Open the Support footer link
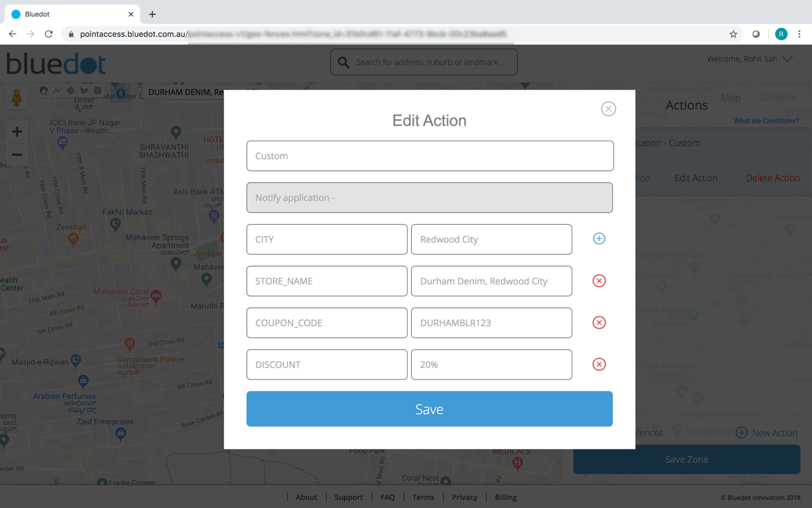 (349, 497)
